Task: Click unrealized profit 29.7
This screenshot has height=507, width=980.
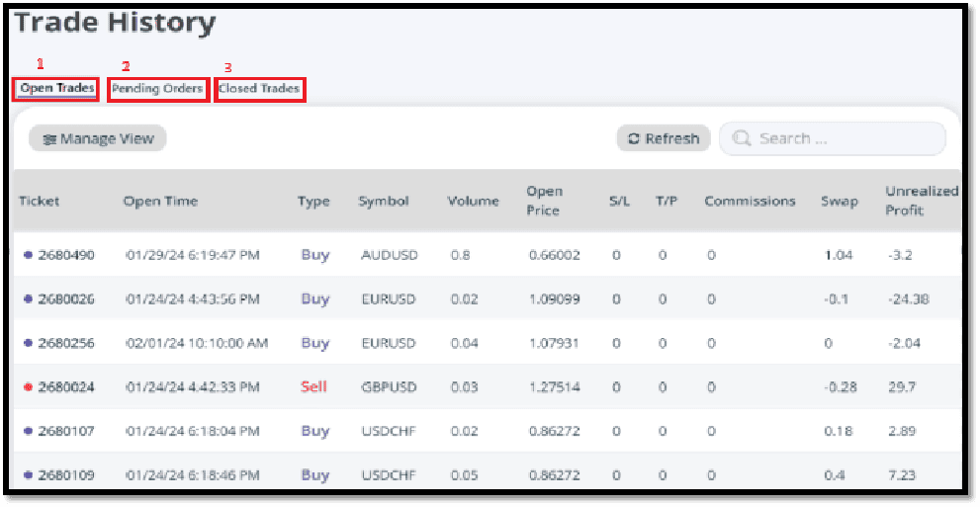Action: [x=902, y=387]
